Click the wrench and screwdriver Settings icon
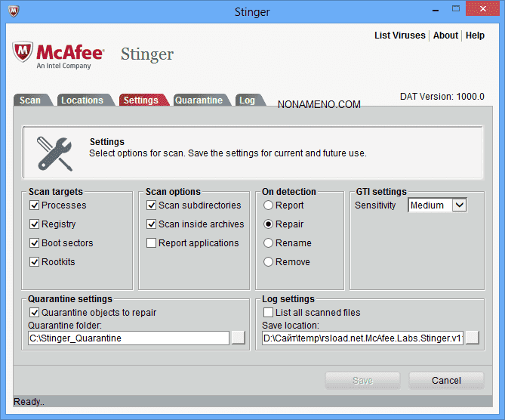 55,153
